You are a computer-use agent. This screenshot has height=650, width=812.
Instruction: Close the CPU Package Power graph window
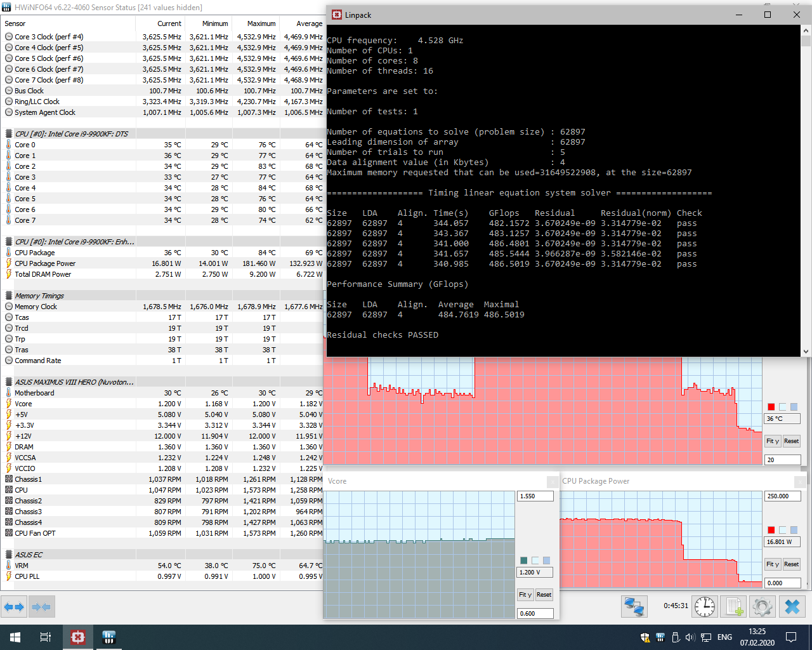(800, 482)
